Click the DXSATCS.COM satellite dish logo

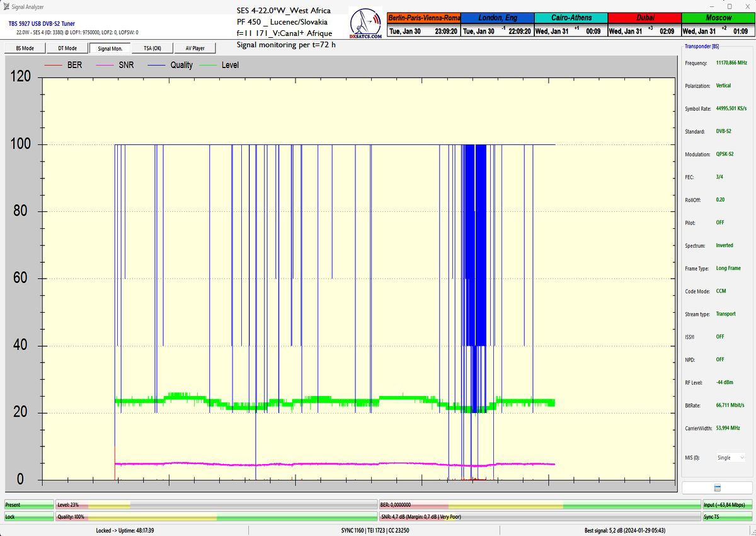coord(365,25)
